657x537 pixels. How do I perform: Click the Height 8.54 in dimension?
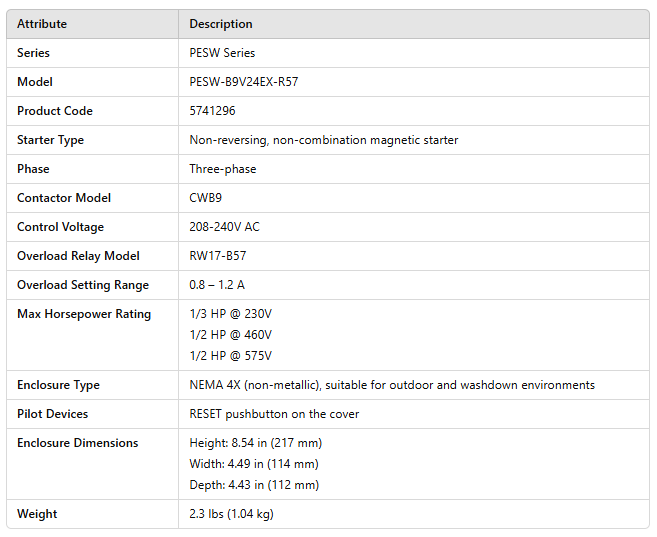(x=255, y=443)
